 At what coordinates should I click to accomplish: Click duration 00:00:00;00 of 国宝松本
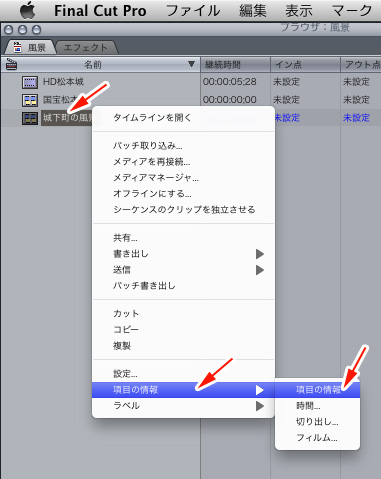(230, 100)
